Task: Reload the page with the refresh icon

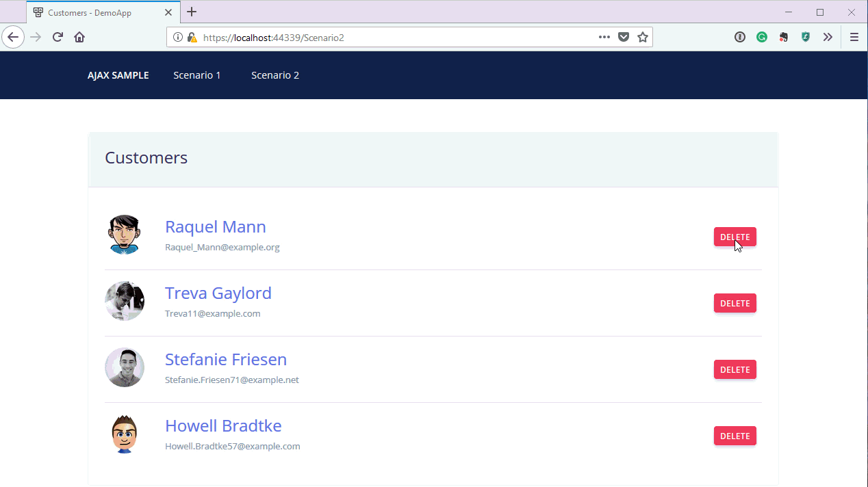Action: coord(58,37)
